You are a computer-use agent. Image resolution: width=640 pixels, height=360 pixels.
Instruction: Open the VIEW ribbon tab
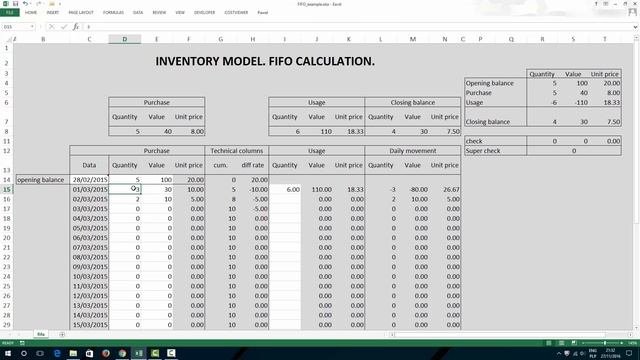pos(180,13)
